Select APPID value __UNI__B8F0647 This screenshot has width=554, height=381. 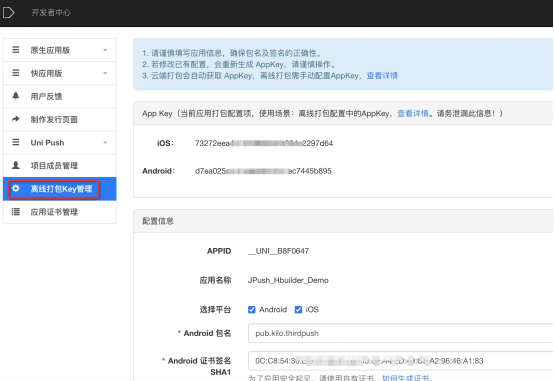point(278,251)
